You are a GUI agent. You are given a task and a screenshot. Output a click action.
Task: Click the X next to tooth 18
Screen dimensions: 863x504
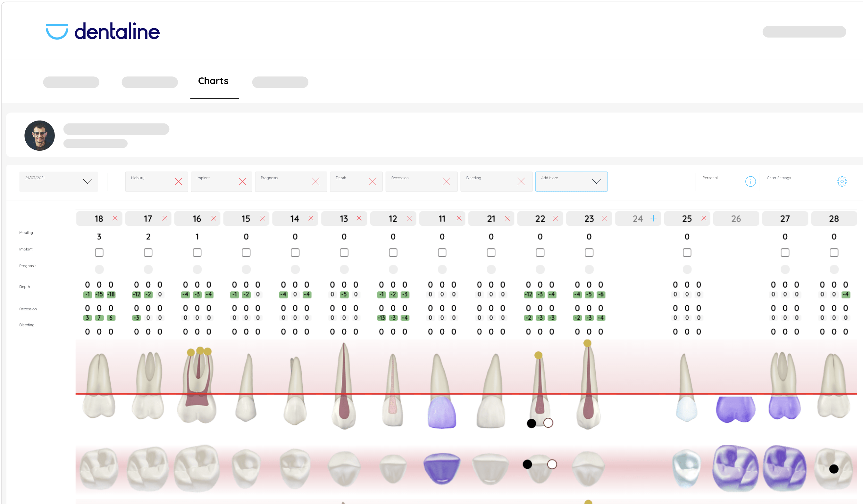115,218
